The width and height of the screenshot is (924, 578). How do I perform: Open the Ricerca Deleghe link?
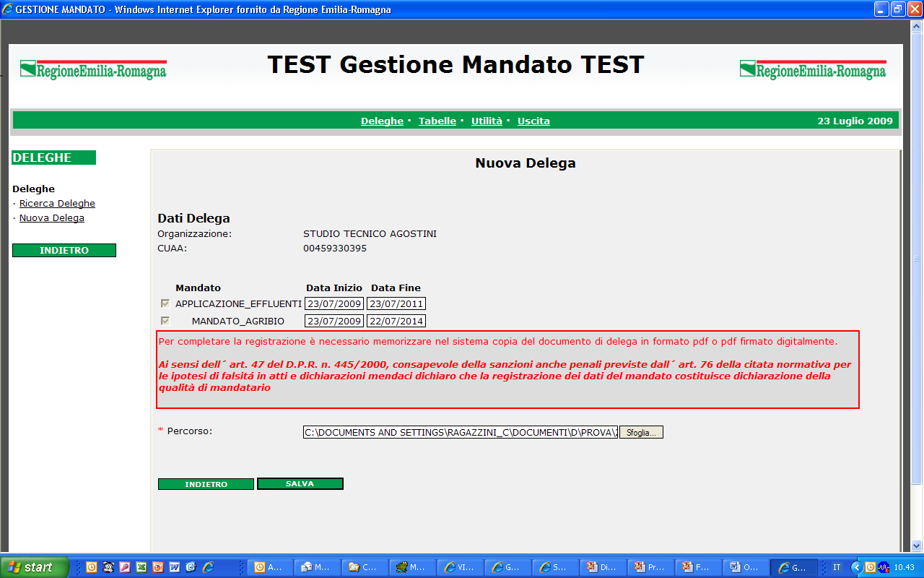pyautogui.click(x=57, y=204)
